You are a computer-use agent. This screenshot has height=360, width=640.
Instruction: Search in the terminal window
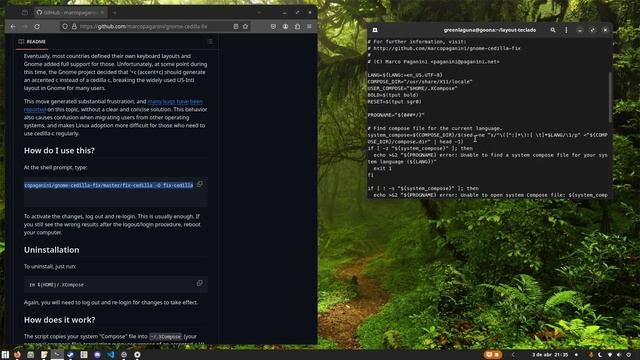(553, 30)
